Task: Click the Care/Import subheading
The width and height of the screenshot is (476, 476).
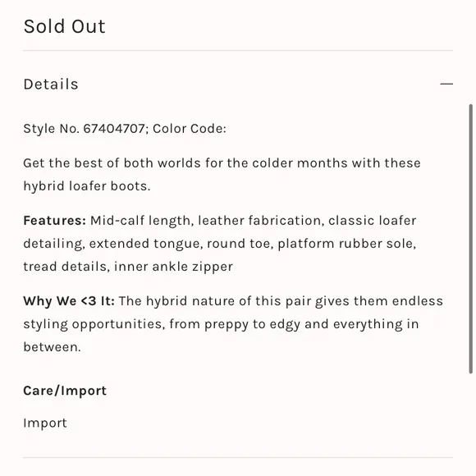Action: [x=65, y=391]
